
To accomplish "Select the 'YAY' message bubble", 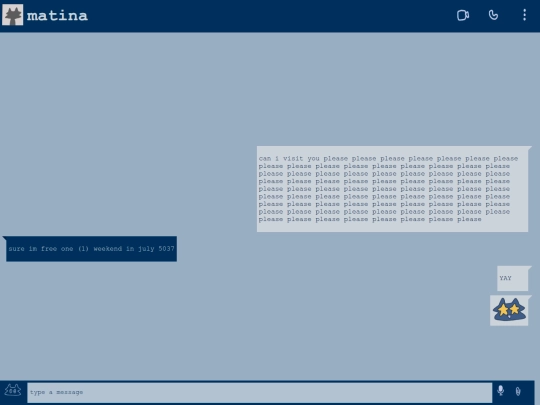I will (x=512, y=278).
